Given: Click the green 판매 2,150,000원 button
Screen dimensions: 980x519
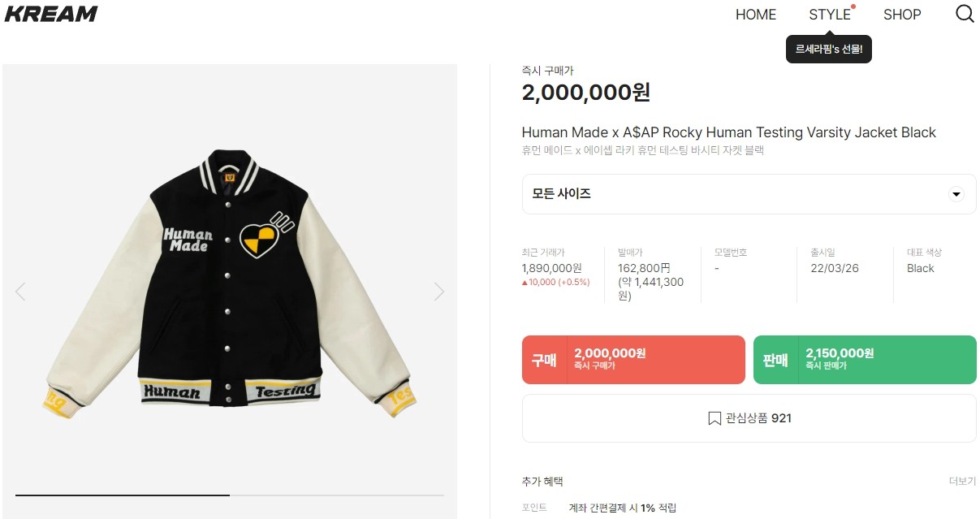Looking at the screenshot, I should 865,360.
